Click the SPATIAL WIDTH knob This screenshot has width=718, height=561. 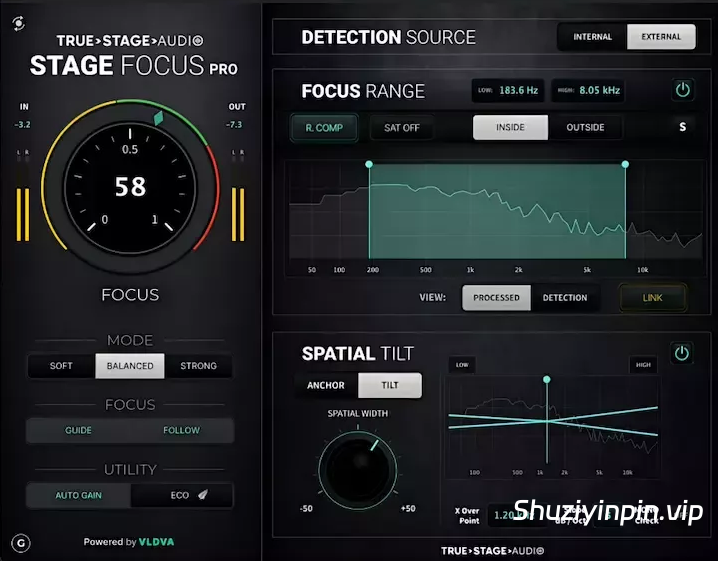[x=358, y=470]
